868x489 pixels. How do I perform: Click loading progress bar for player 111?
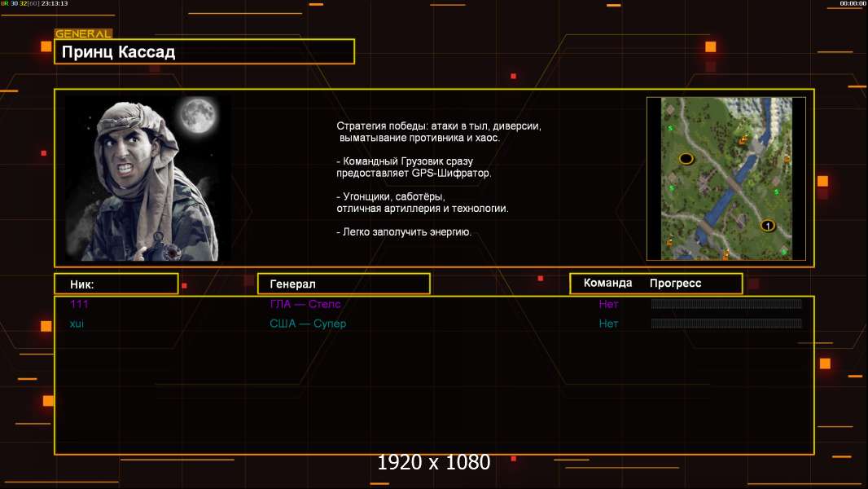(x=726, y=303)
